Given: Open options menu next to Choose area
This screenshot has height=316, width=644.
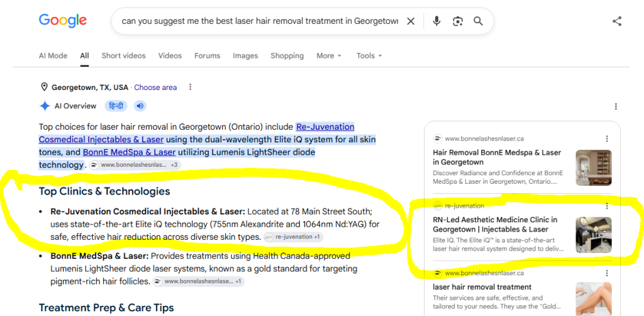Looking at the screenshot, I should click(190, 87).
